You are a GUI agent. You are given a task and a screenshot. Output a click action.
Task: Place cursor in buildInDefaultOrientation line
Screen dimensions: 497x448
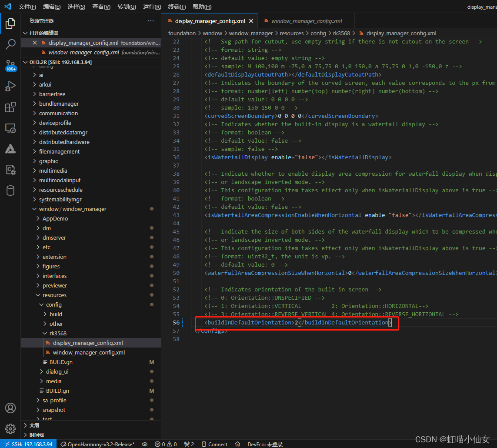pyautogui.click(x=298, y=322)
